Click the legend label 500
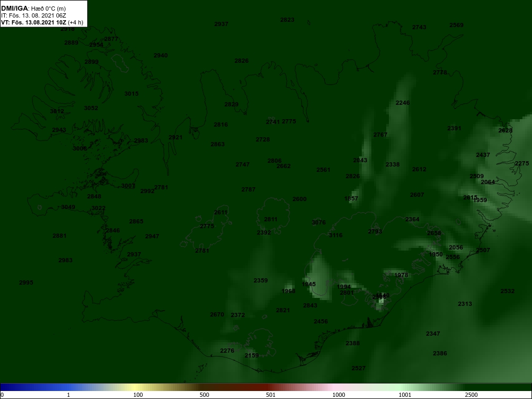This screenshot has width=532, height=399. click(204, 395)
